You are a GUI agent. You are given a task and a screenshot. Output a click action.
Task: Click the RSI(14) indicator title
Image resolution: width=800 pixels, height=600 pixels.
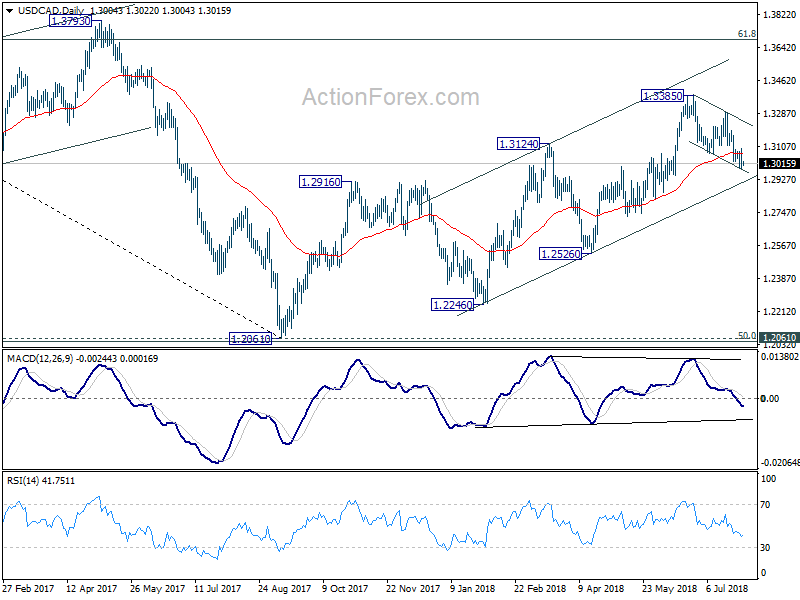click(21, 480)
